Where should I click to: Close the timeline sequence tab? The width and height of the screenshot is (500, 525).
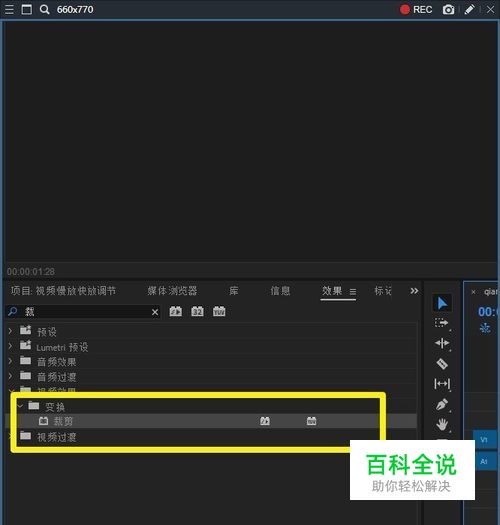point(473,292)
